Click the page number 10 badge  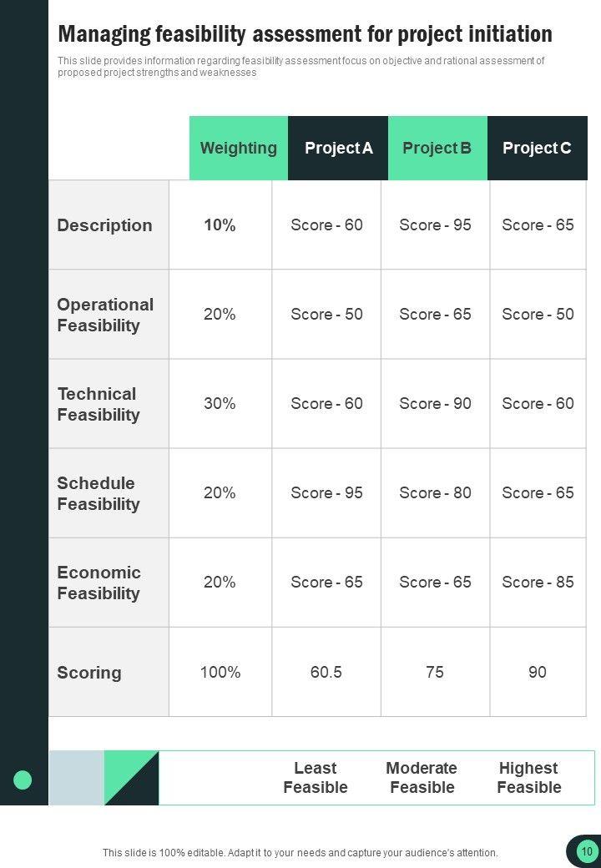click(587, 851)
